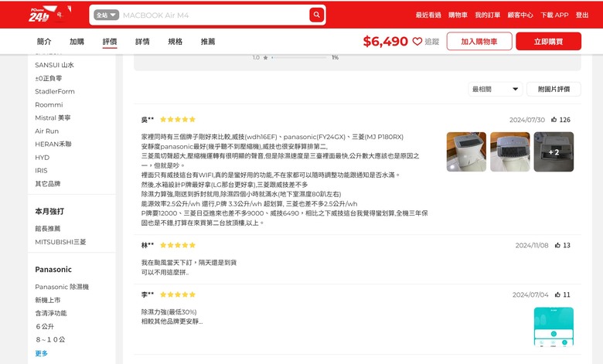Open 館長推薦 under 本月強打
The height and width of the screenshot is (364, 603).
click(48, 229)
